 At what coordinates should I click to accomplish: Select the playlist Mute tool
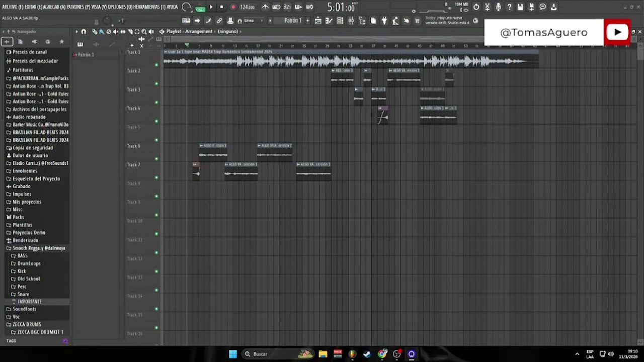(x=116, y=32)
